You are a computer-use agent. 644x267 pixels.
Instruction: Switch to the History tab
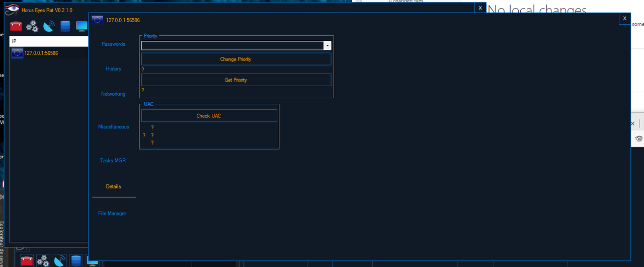click(113, 69)
